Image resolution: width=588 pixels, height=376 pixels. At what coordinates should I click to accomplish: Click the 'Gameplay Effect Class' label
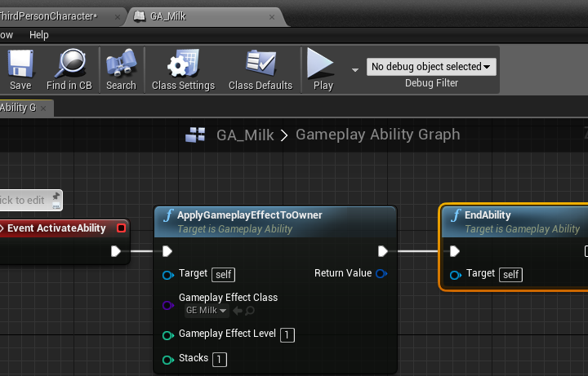[x=228, y=298]
